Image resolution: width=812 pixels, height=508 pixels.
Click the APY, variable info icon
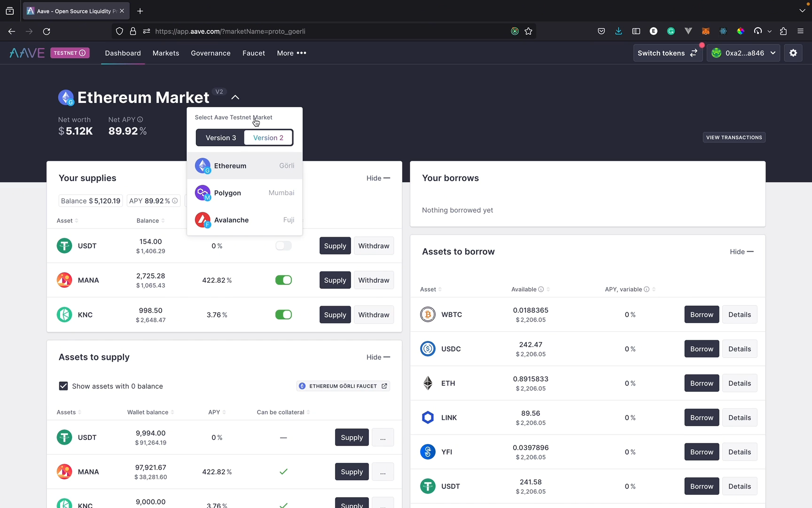point(647,289)
